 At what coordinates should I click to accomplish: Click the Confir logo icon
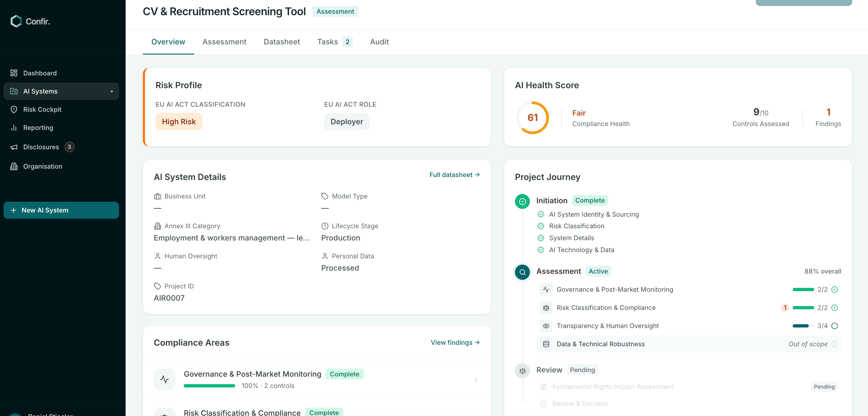[x=16, y=21]
